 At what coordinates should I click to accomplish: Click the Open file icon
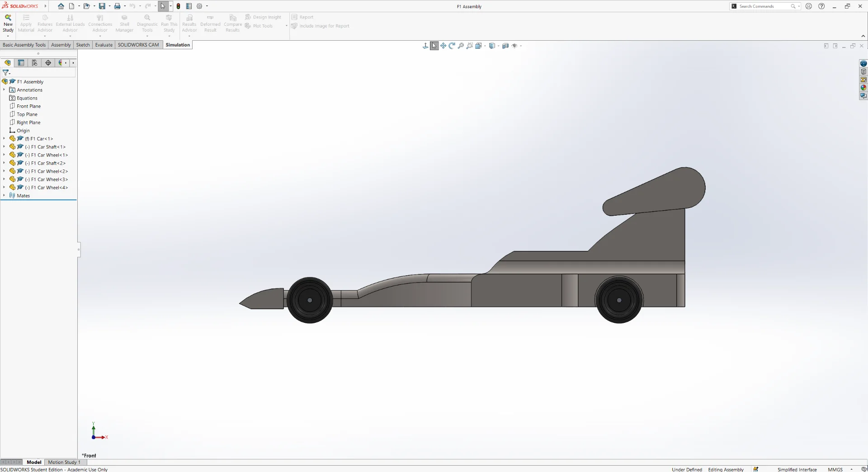[86, 6]
